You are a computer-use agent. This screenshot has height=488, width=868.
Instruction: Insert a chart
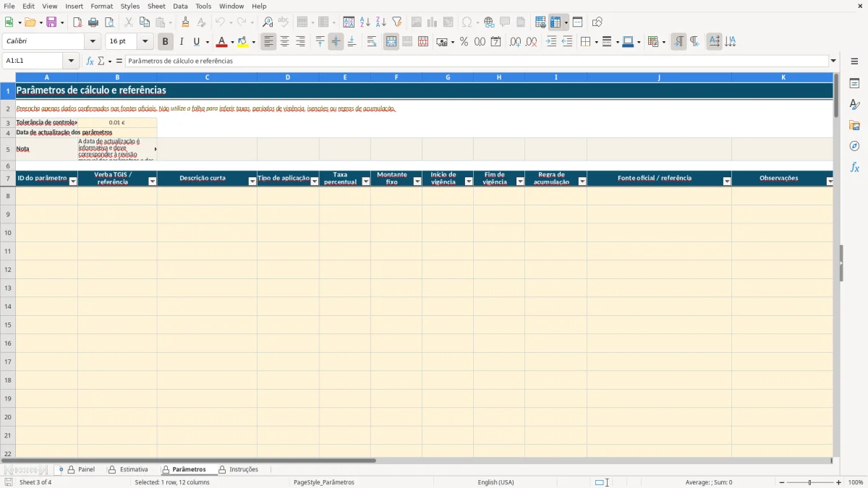pyautogui.click(x=433, y=22)
